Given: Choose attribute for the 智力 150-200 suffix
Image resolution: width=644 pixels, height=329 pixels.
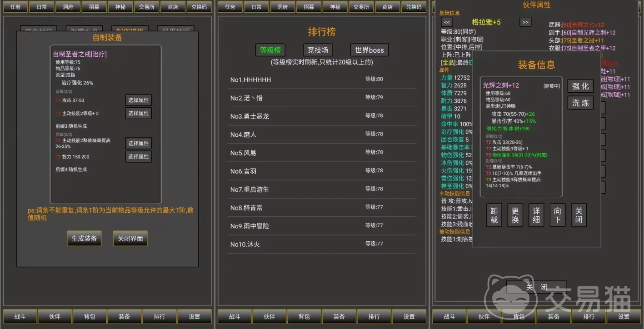Looking at the screenshot, I should tap(138, 157).
